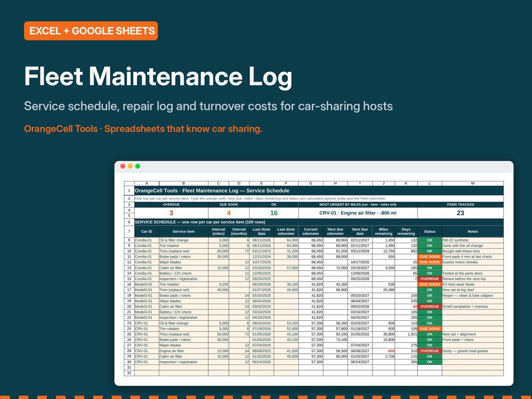Click the 'SERVICE SCHEDULE — one row per car per service item' bar
Viewport: 532px width, 399px height.
(319, 222)
